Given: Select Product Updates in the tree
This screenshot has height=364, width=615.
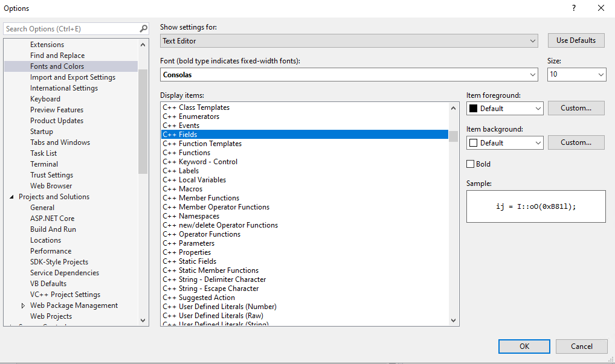Looking at the screenshot, I should tap(56, 121).
